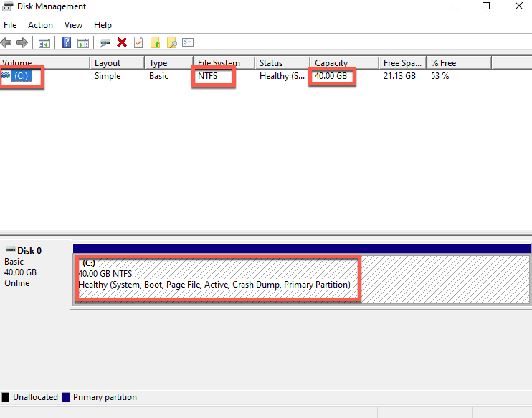Minimize the Disk Management window

point(454,6)
